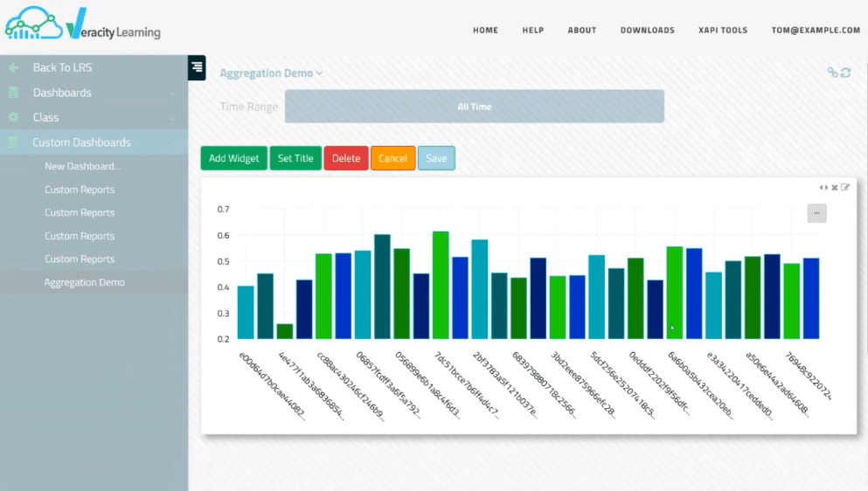This screenshot has height=491, width=868.
Task: Click the widget resize arrows icon
Action: 823,187
